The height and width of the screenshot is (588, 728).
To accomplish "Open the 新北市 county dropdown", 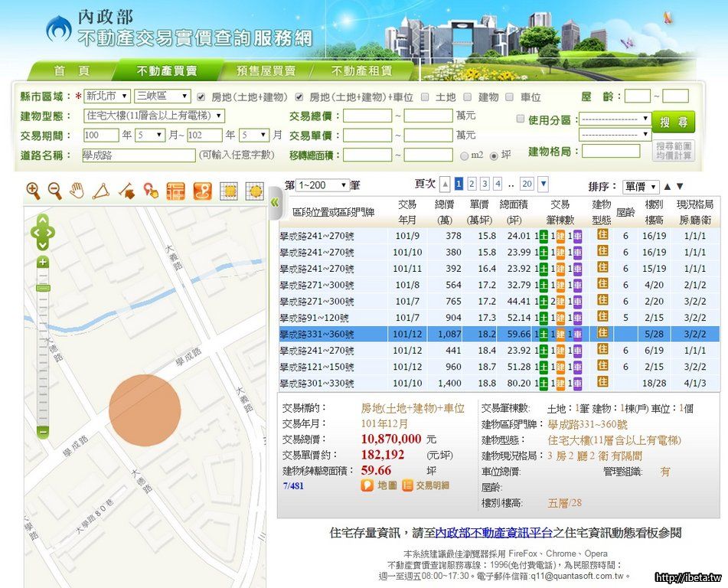I will point(106,96).
